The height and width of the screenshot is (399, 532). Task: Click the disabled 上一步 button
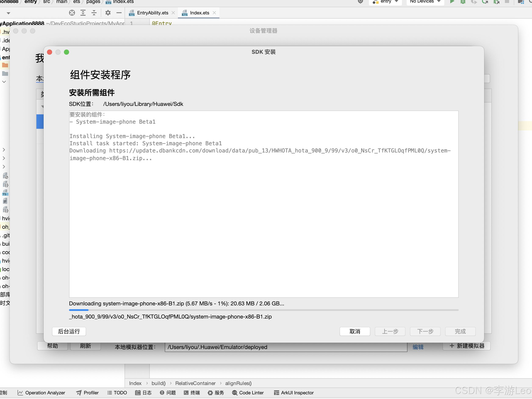pyautogui.click(x=390, y=331)
